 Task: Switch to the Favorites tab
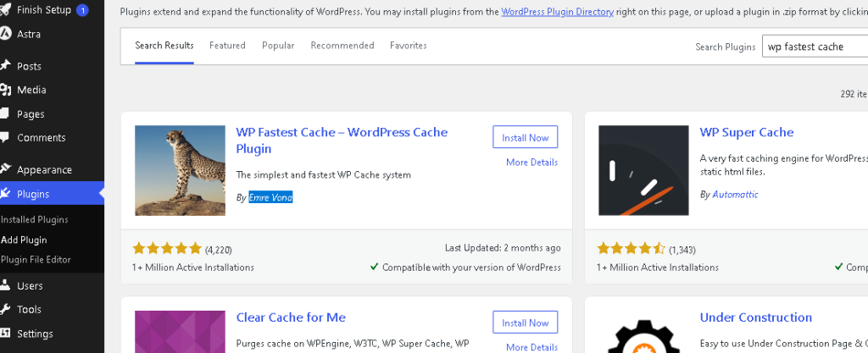[408, 46]
